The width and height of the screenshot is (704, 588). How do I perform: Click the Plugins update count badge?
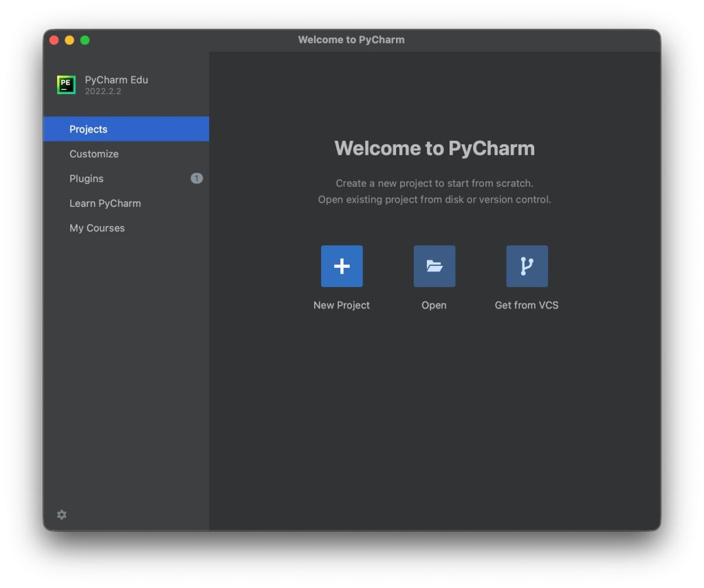tap(197, 179)
